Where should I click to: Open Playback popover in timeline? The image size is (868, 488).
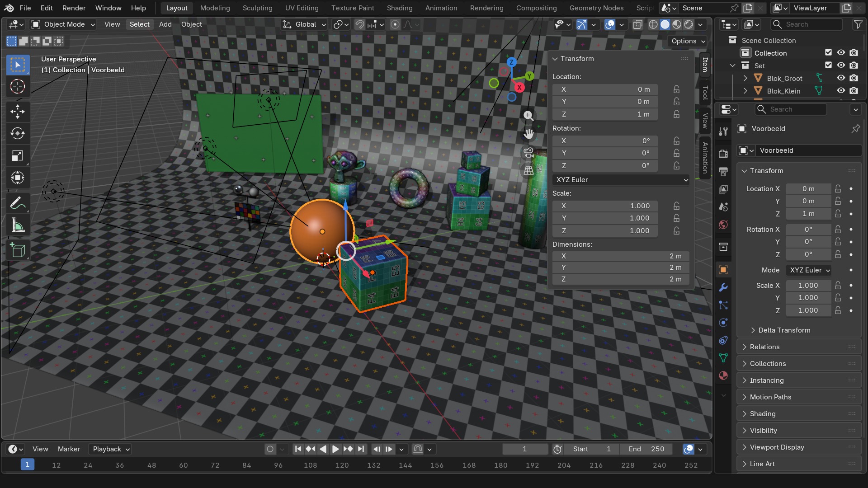tap(111, 449)
